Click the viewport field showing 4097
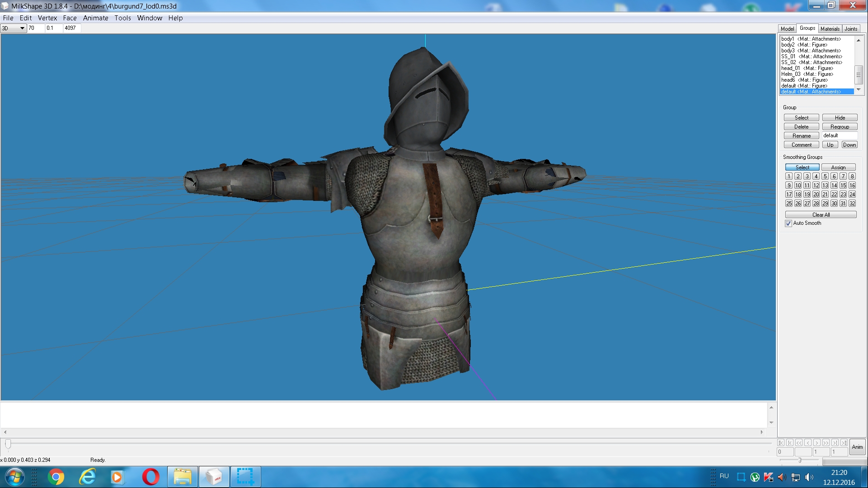The height and width of the screenshot is (488, 868). pos(72,28)
